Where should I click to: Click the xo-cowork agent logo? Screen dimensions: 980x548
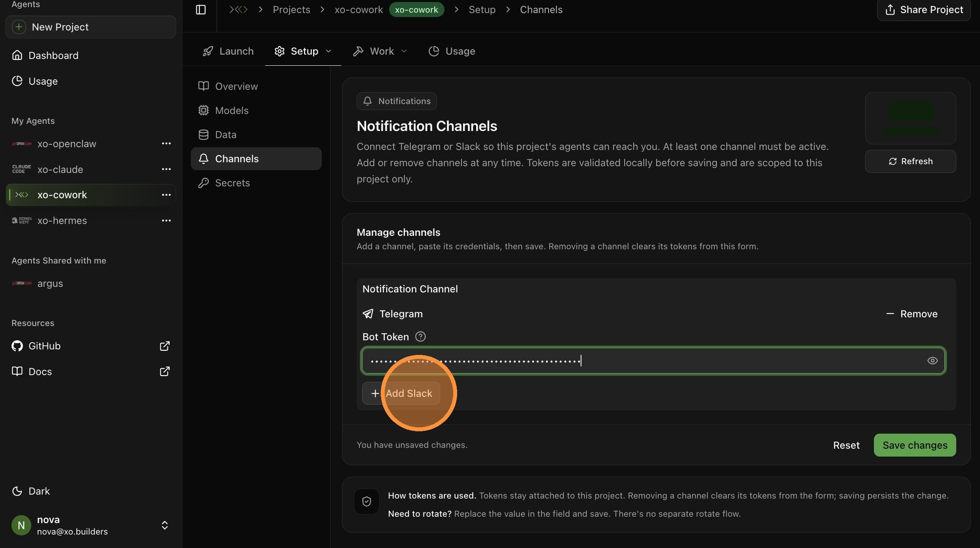[x=22, y=195]
